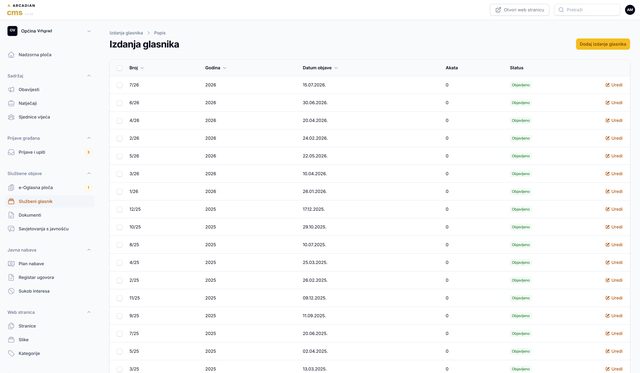Collapse the Web stranica sidebar section
Viewport: 640px width, 373px height.
click(89, 312)
